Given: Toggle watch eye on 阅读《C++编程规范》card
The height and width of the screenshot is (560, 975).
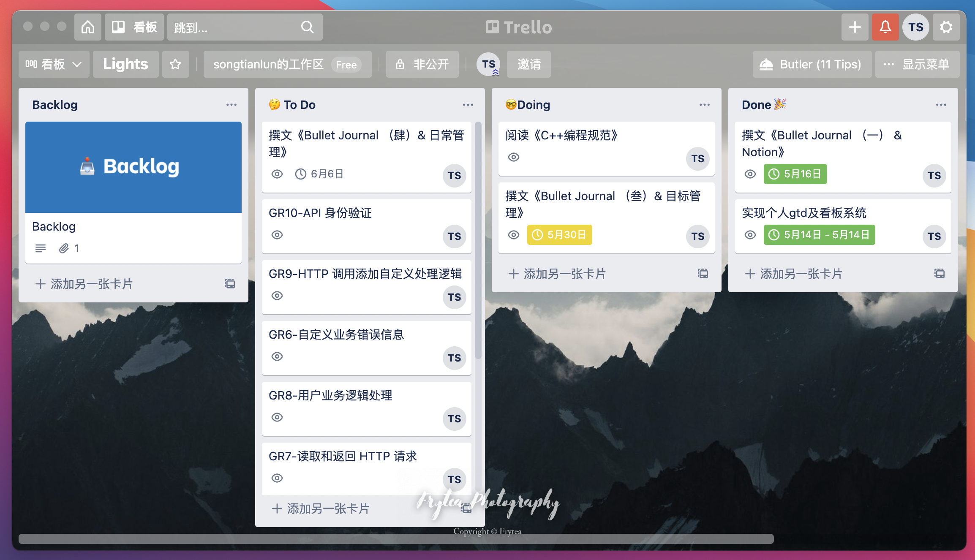Looking at the screenshot, I should point(514,157).
